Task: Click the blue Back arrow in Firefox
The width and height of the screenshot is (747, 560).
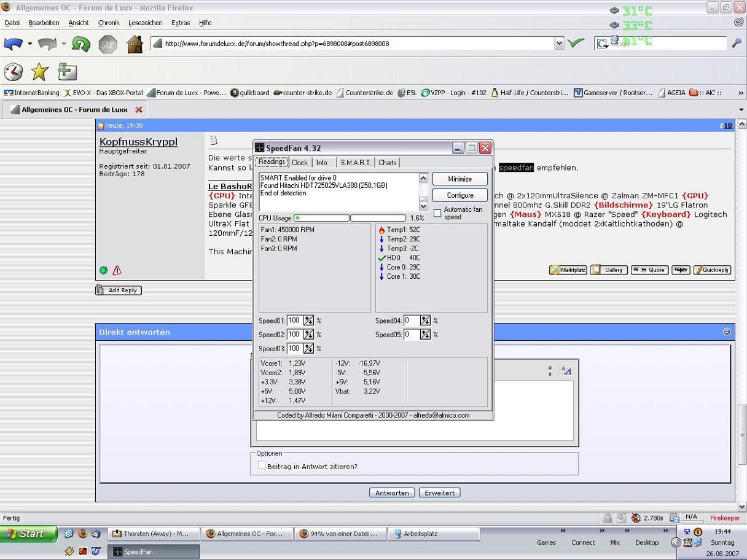Action: point(13,44)
